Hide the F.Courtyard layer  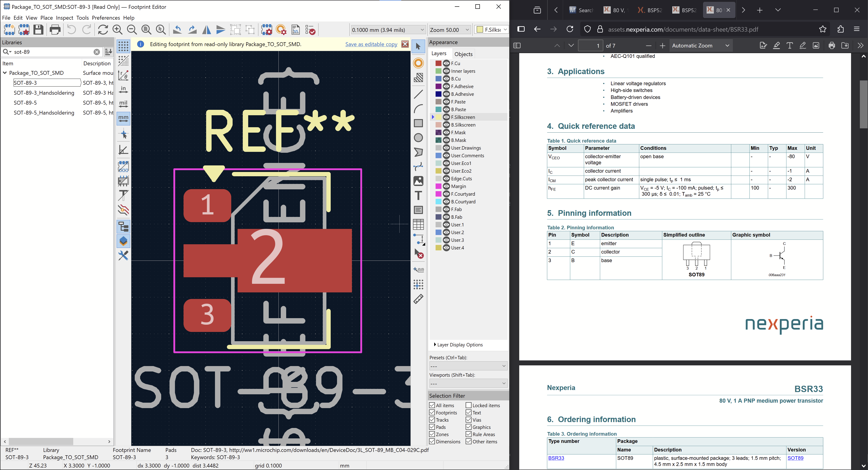446,194
